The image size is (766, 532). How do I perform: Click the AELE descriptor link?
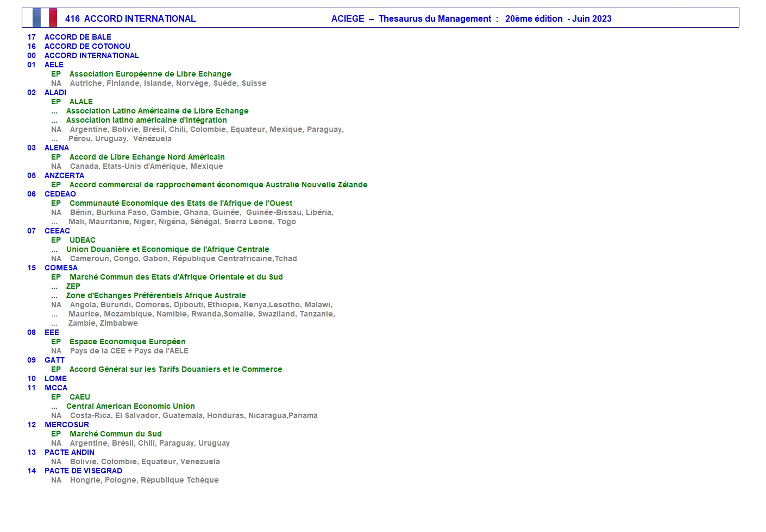(x=54, y=65)
